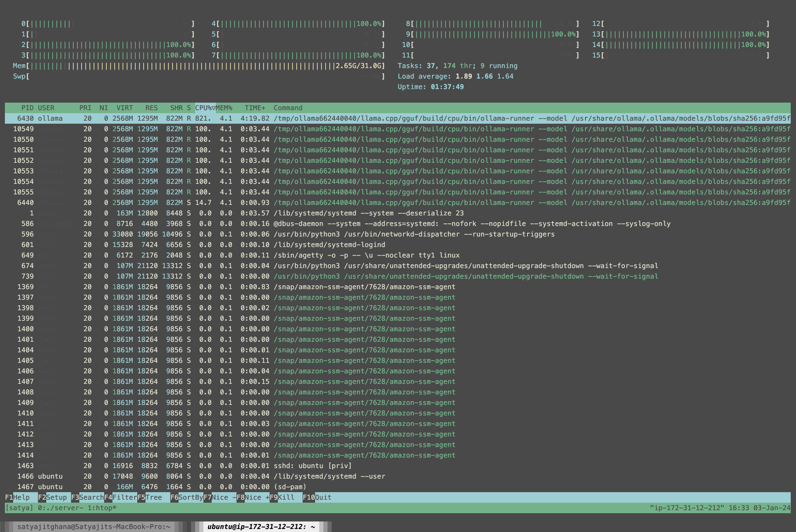Switch to the satyajitghana MacBook terminal tab
796x532 pixels.
94,526
